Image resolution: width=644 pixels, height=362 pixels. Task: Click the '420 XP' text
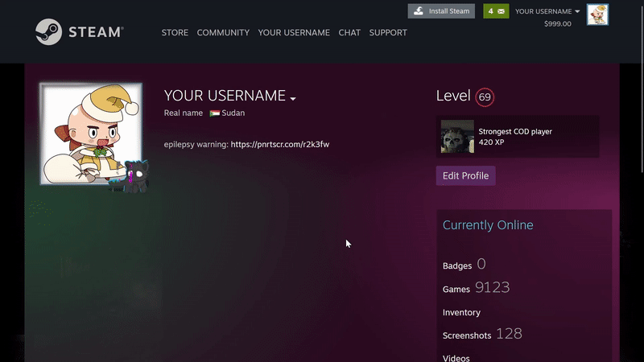pyautogui.click(x=491, y=142)
